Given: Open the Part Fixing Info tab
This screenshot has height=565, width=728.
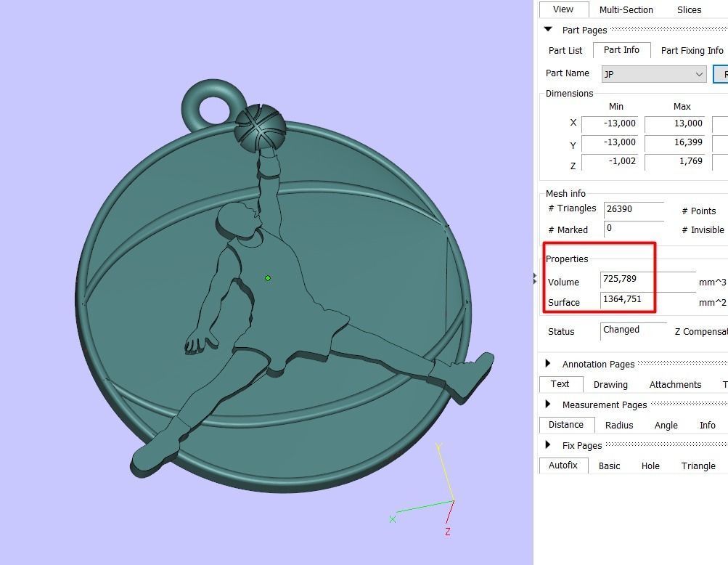Looking at the screenshot, I should point(692,50).
